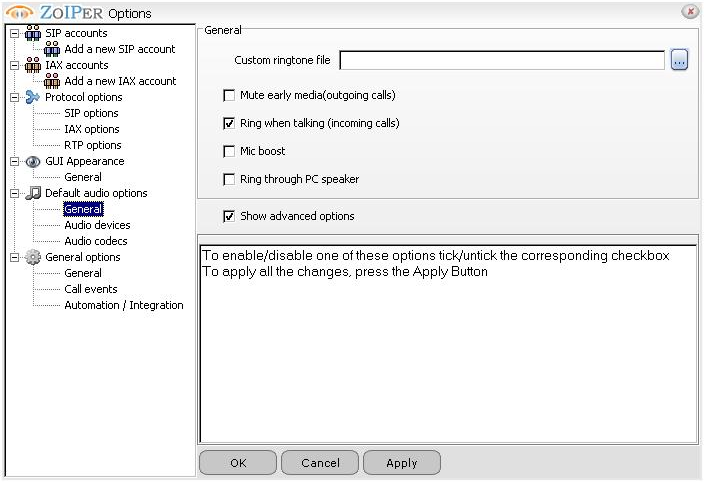Click the Add a new IAX account icon
704x482 pixels.
tap(52, 81)
